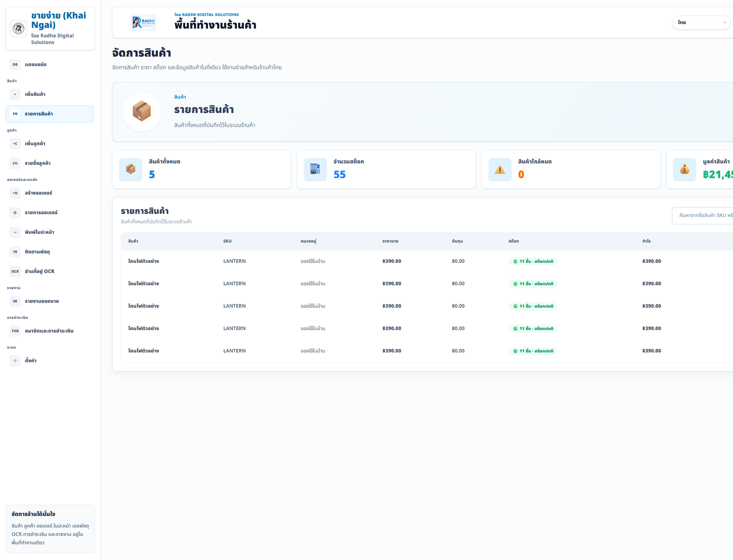
Task: Click the box icon for รายการออเดอร์
Action: pyautogui.click(x=15, y=213)
